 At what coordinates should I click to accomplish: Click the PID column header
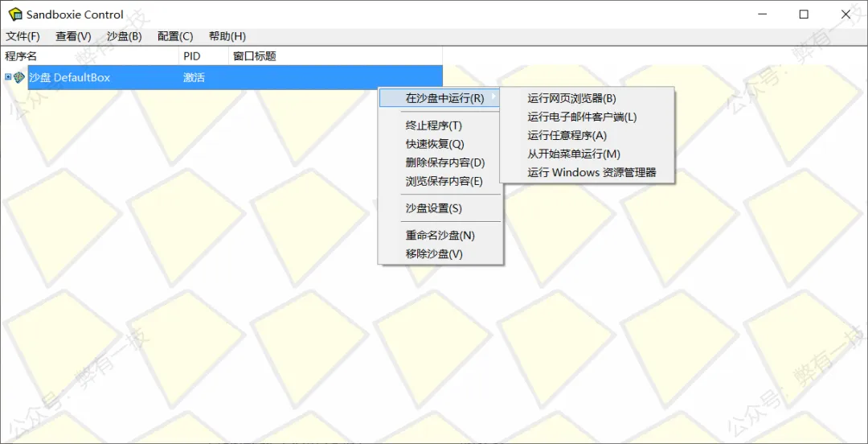[203, 56]
